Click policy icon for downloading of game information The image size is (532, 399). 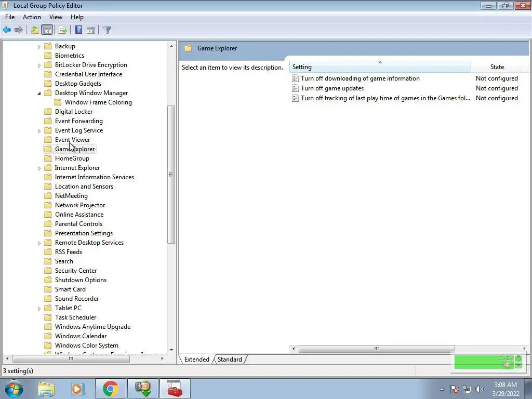pos(295,78)
